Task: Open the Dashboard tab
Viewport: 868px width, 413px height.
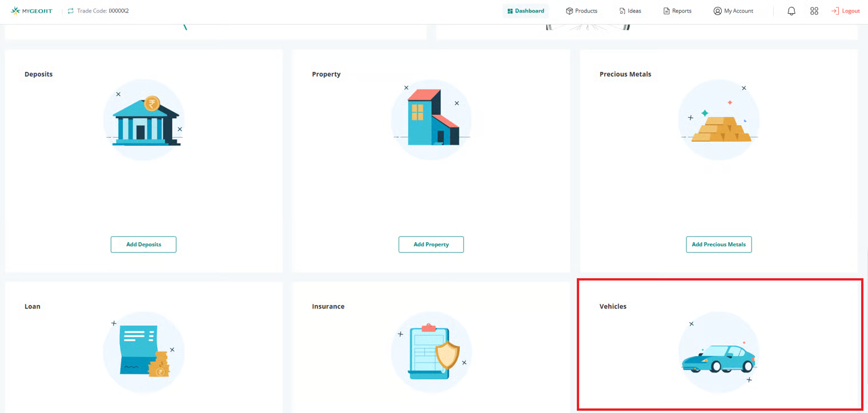Action: pos(525,11)
